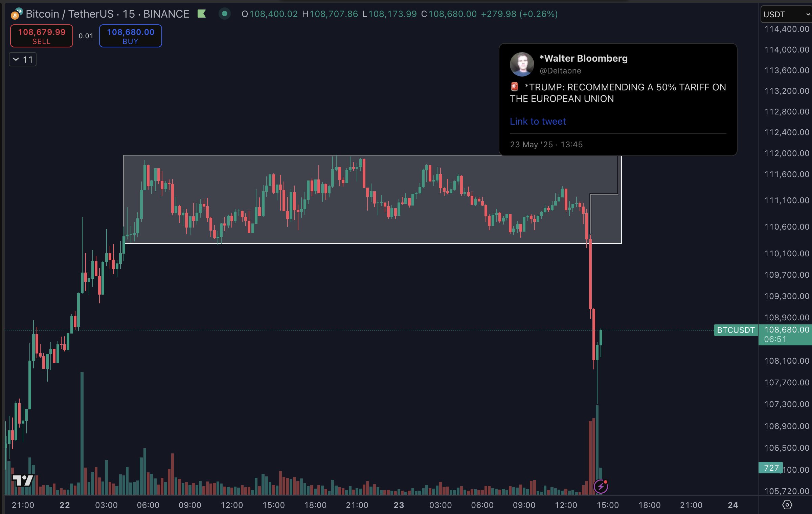Click the BTCUSDT current price label
Image resolution: width=812 pixels, height=514 pixels.
point(736,330)
